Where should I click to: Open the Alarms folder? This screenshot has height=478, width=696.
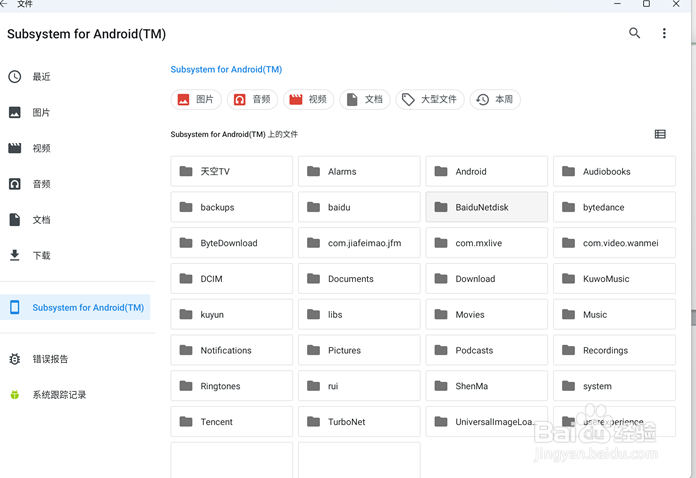tap(359, 171)
